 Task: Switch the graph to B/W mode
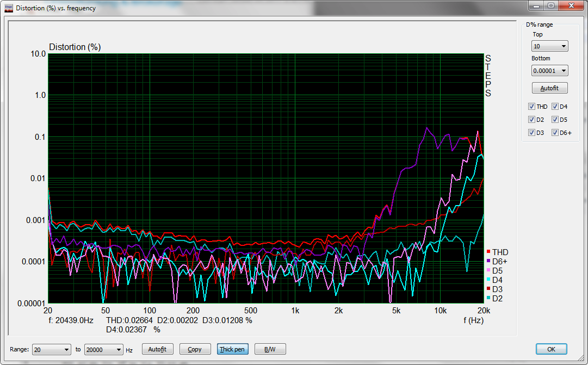(x=270, y=349)
